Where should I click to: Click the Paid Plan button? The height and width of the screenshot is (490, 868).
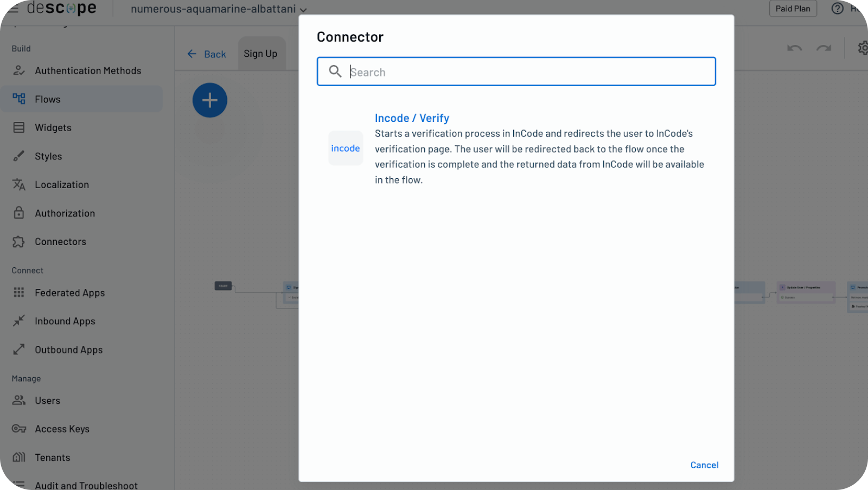pyautogui.click(x=793, y=9)
